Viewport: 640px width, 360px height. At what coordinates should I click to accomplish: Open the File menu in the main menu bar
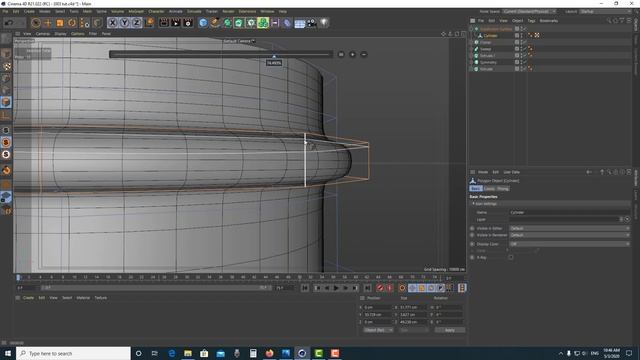pos(5,11)
